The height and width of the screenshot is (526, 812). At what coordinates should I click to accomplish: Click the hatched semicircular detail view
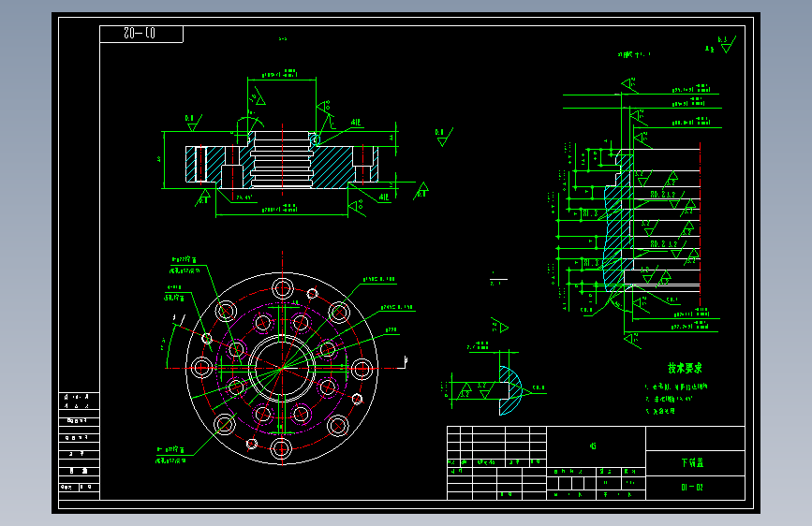click(510, 390)
